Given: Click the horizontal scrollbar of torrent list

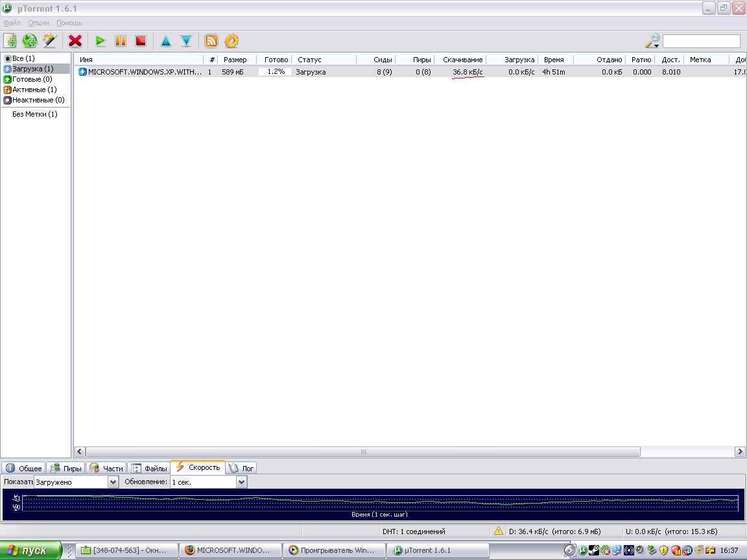Looking at the screenshot, I should tap(363, 452).
